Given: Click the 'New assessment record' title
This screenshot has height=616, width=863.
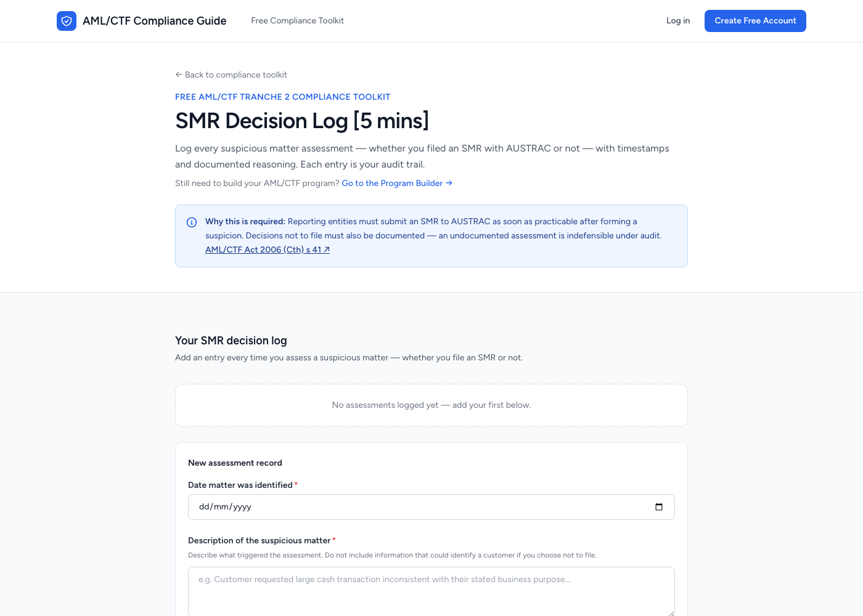Looking at the screenshot, I should pyautogui.click(x=235, y=463).
